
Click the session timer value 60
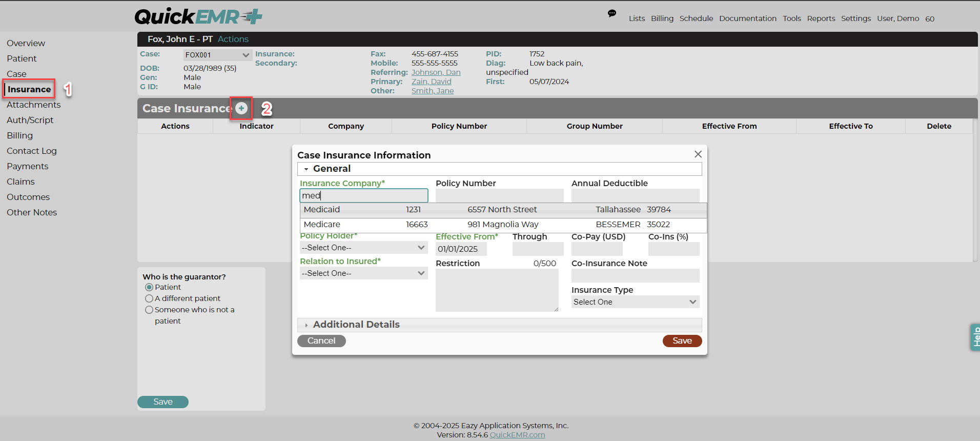[x=930, y=19]
